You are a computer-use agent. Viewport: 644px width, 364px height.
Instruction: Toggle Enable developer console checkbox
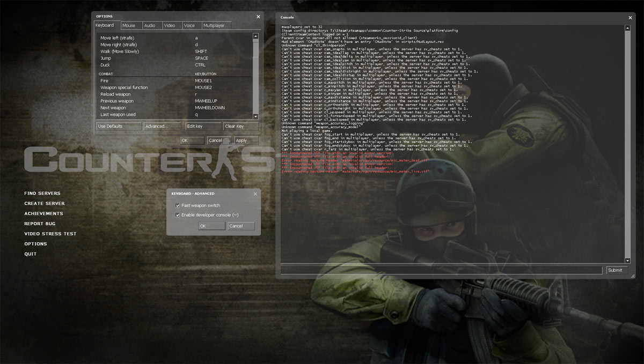[178, 215]
